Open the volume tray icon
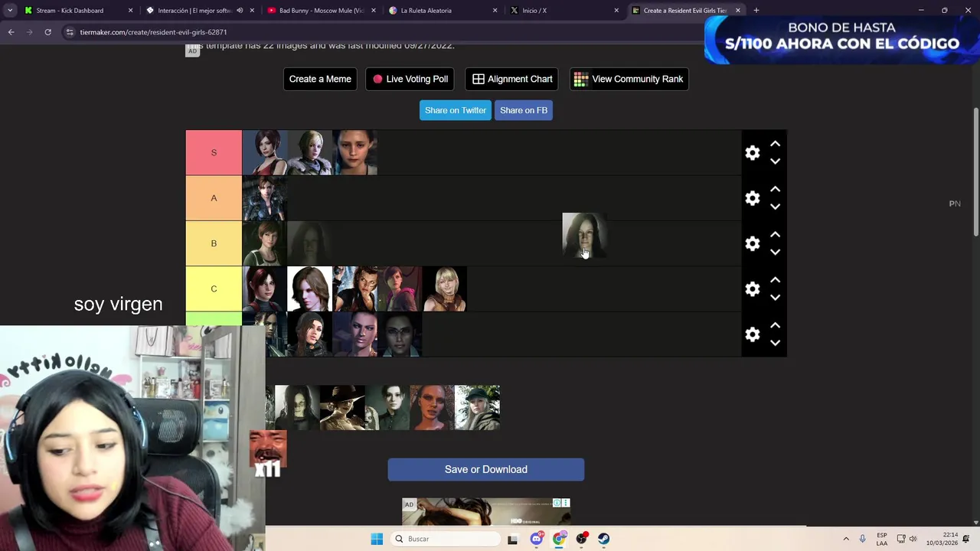 point(913,539)
